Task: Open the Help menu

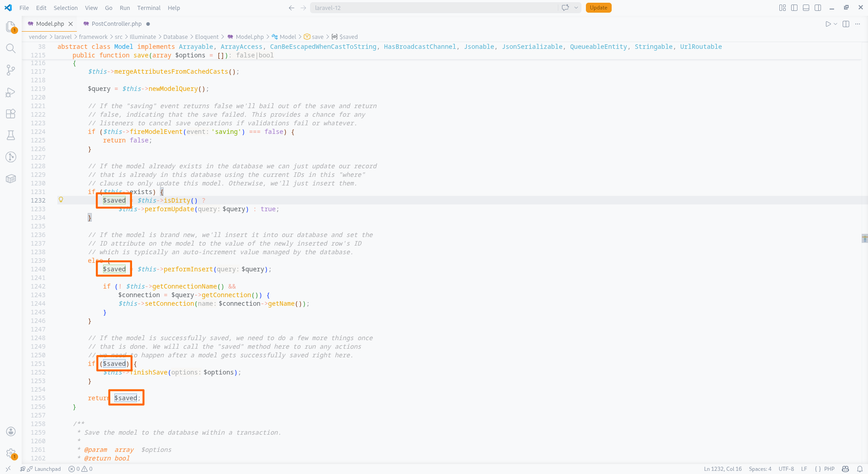Action: tap(174, 8)
